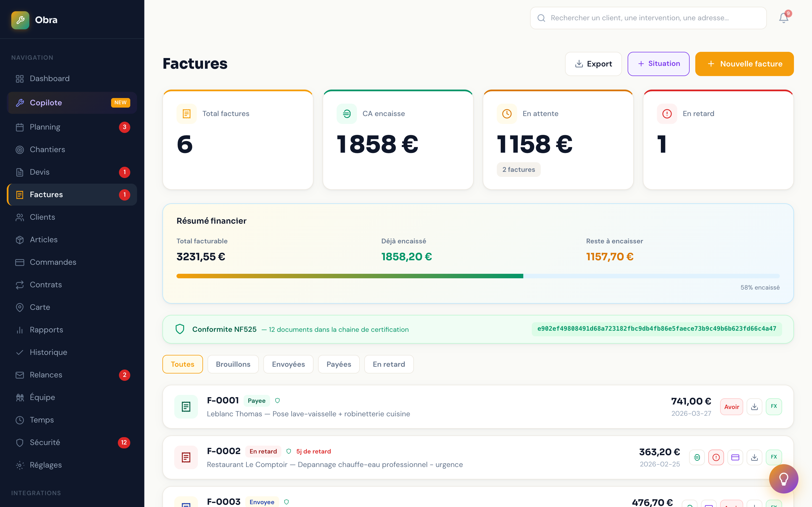812x507 pixels.
Task: Click the Nouvelle facture button
Action: point(744,64)
